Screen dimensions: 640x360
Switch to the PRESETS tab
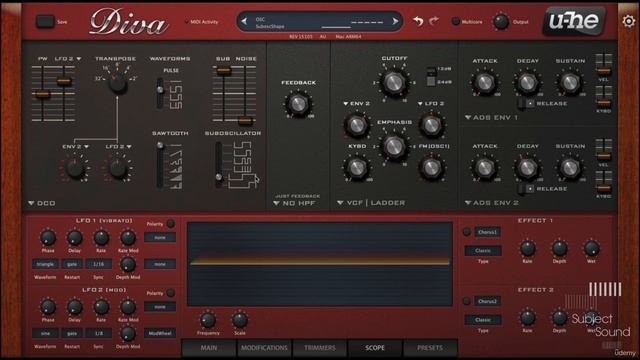430,348
